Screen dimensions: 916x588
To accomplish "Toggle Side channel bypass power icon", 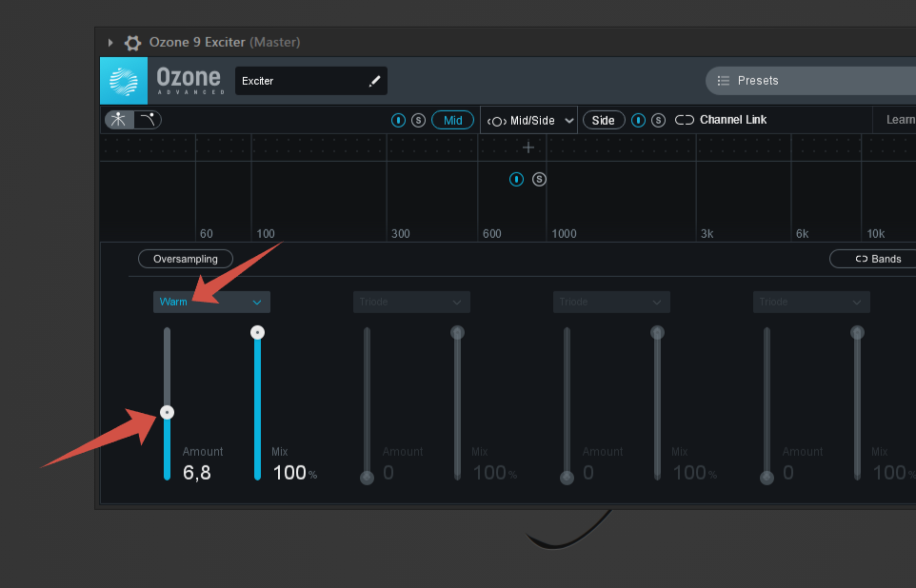I will point(639,120).
